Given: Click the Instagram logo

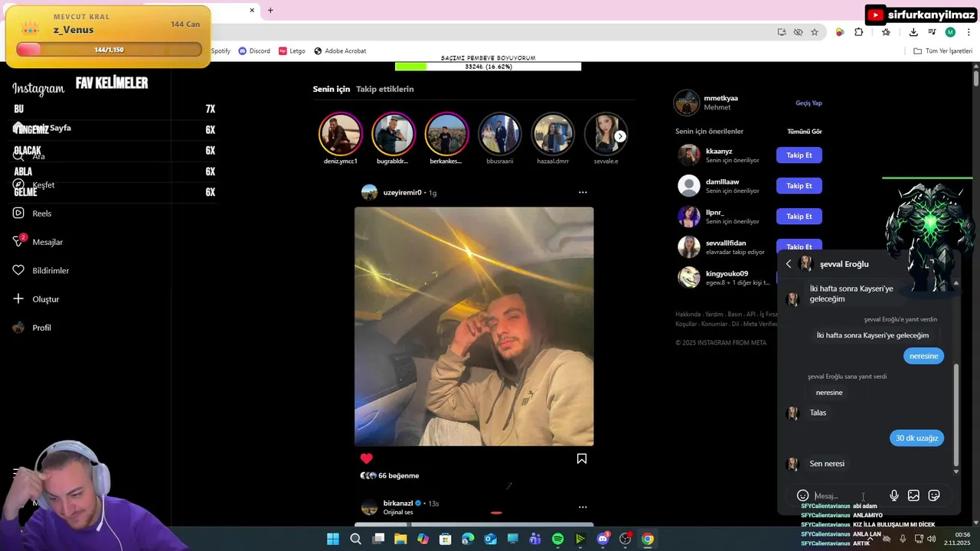Looking at the screenshot, I should pyautogui.click(x=38, y=89).
